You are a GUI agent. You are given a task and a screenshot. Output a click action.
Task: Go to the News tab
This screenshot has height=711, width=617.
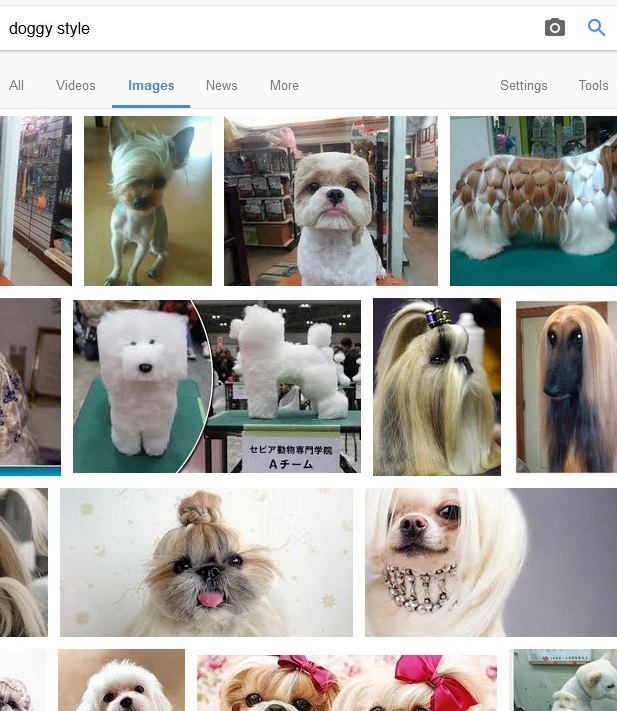(222, 85)
